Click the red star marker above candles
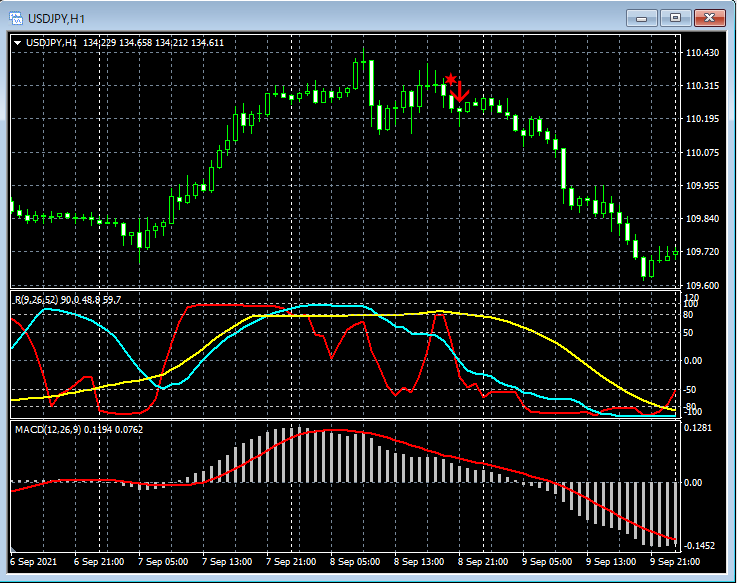 coord(451,79)
